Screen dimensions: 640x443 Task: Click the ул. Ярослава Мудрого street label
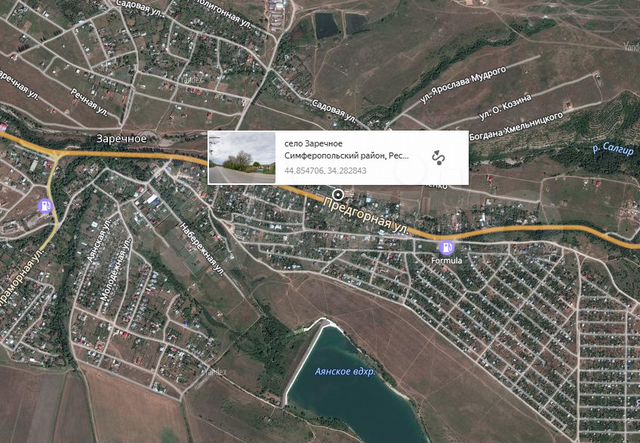point(463,85)
